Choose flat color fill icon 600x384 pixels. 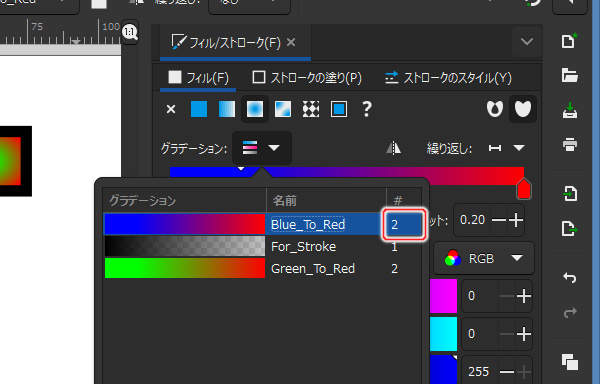click(x=199, y=109)
